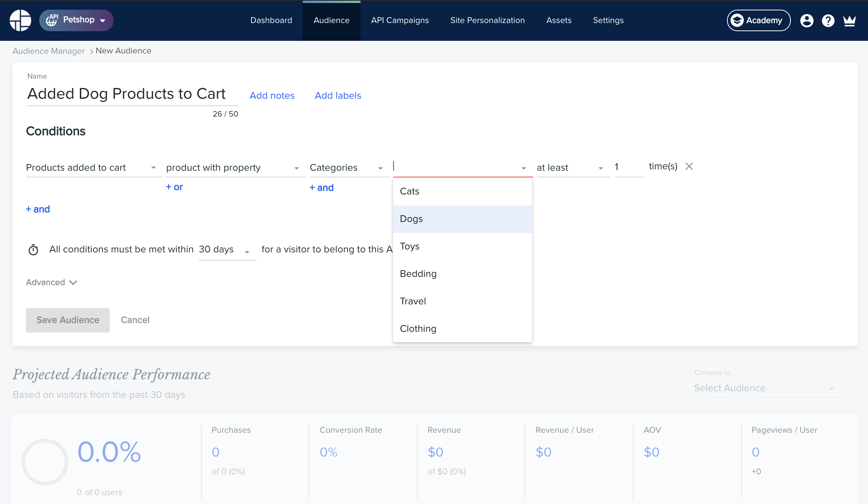This screenshot has height=504, width=868.
Task: Click the 0.0% audience share value
Action: [109, 452]
